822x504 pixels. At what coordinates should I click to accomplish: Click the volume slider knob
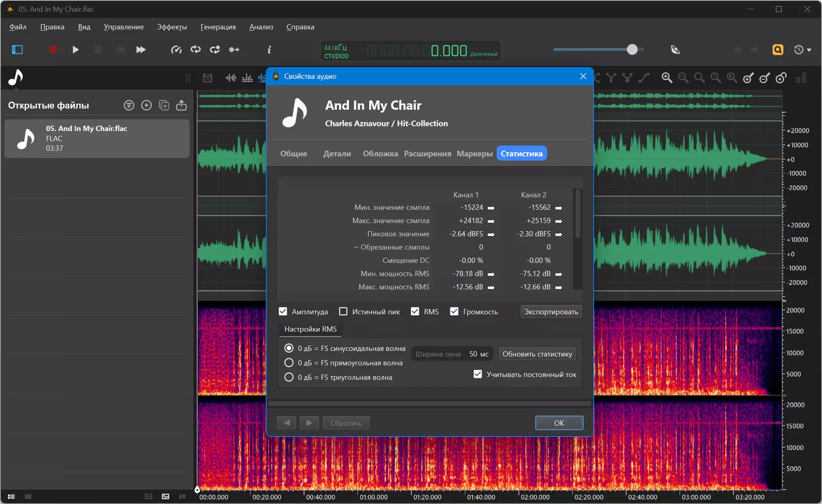632,49
